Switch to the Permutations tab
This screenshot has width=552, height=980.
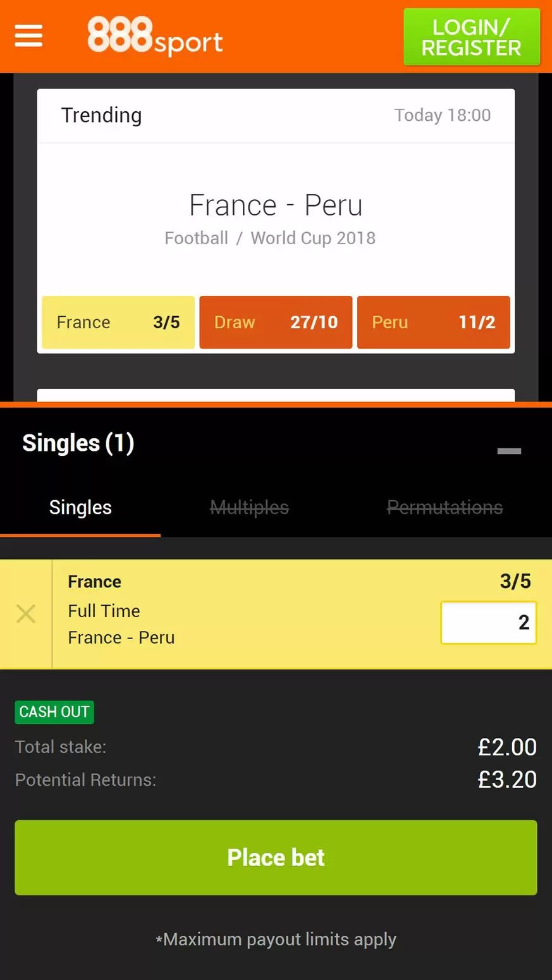pos(445,508)
